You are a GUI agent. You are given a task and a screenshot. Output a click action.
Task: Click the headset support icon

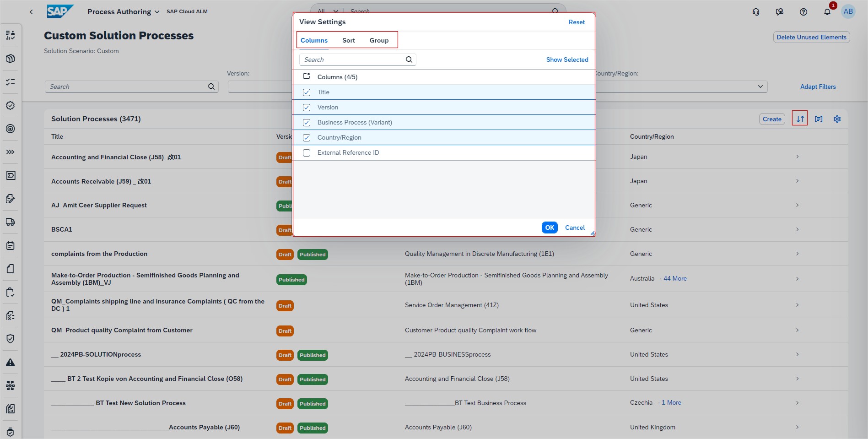[x=756, y=12]
